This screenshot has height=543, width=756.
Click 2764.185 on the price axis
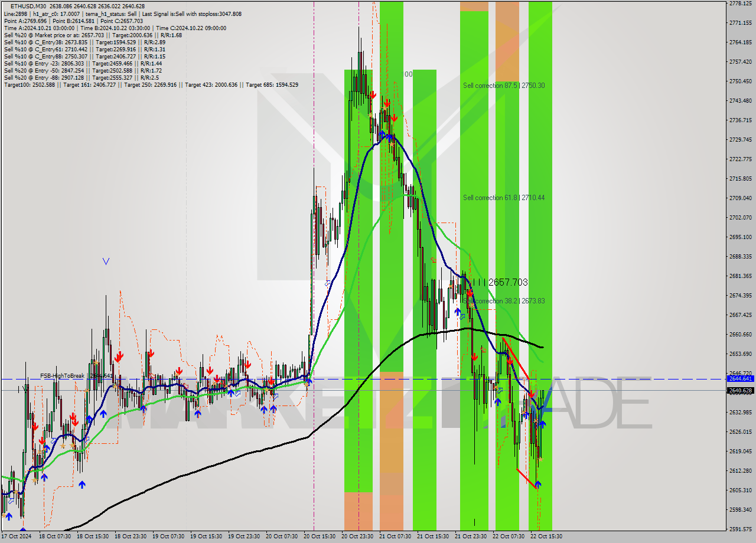[x=741, y=42]
